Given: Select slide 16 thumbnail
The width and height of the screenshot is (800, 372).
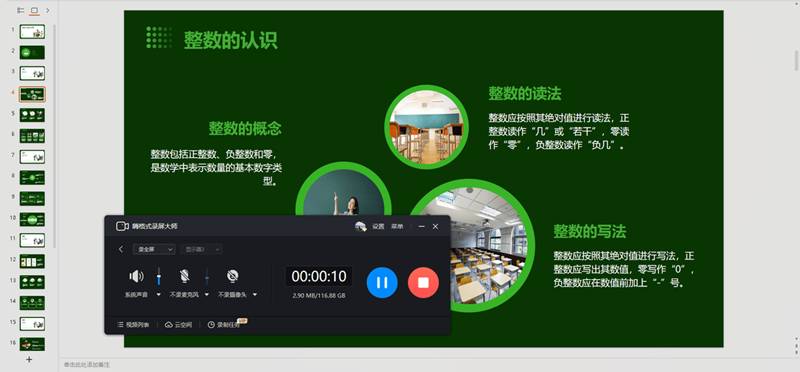Looking at the screenshot, I should [32, 344].
